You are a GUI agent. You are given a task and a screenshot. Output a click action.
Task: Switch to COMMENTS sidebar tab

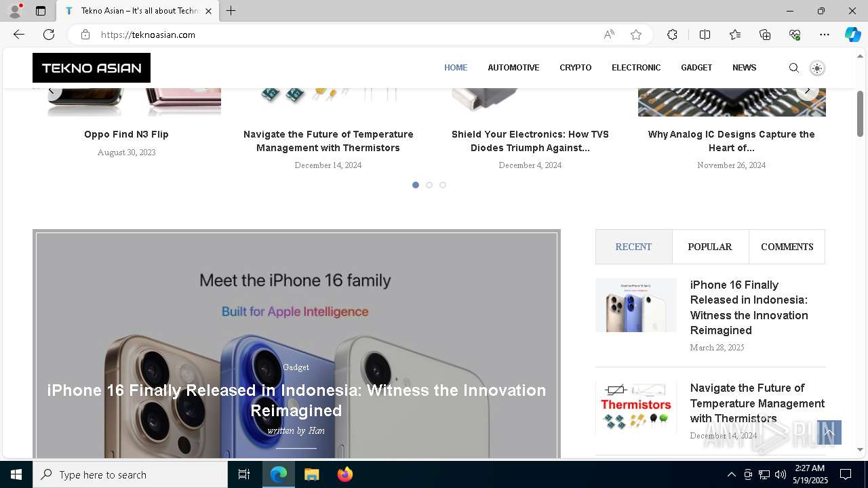787,247
